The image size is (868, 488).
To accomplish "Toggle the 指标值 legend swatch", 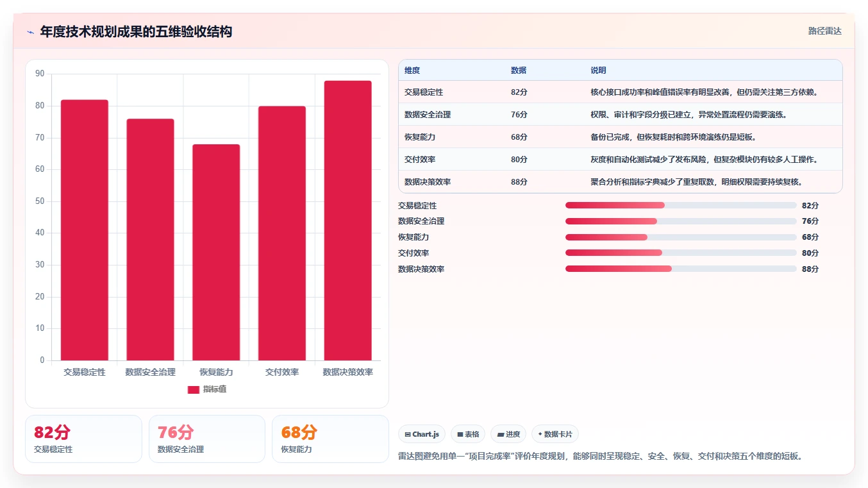I will (193, 389).
